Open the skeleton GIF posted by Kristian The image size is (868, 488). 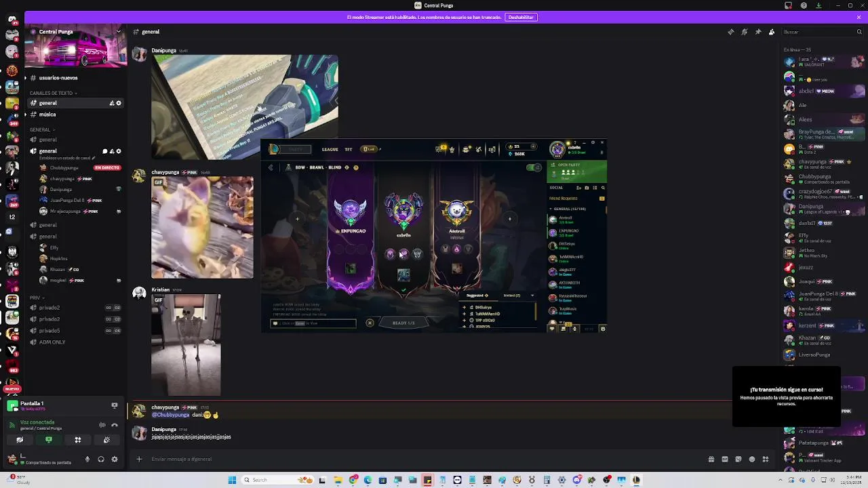click(x=186, y=345)
